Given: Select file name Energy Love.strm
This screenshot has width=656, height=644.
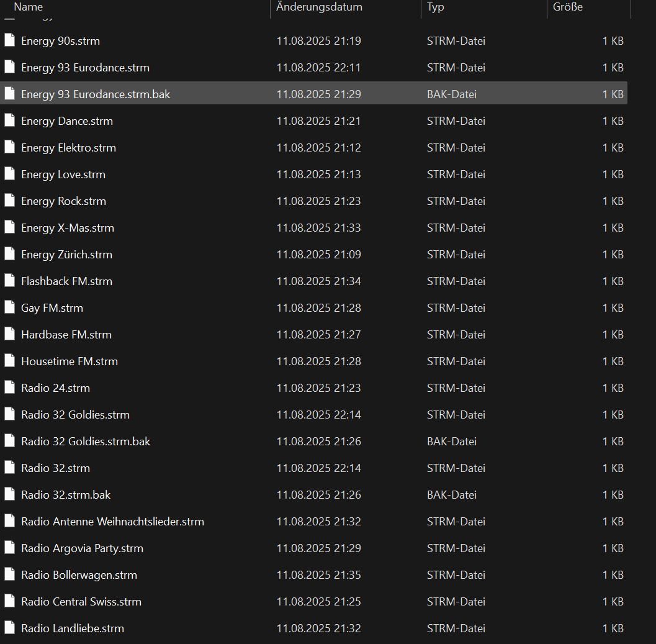Looking at the screenshot, I should tap(63, 175).
